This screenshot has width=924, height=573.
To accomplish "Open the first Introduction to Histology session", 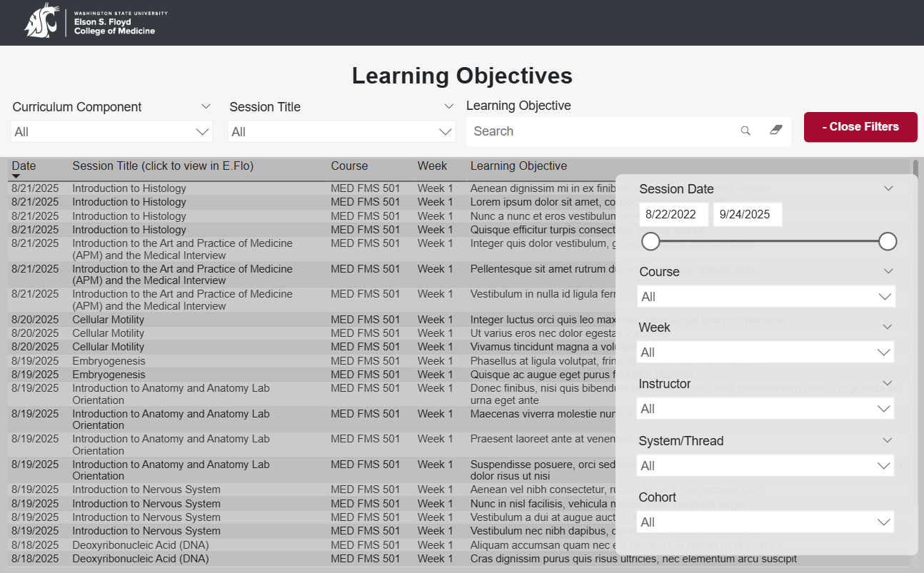I will click(x=129, y=188).
